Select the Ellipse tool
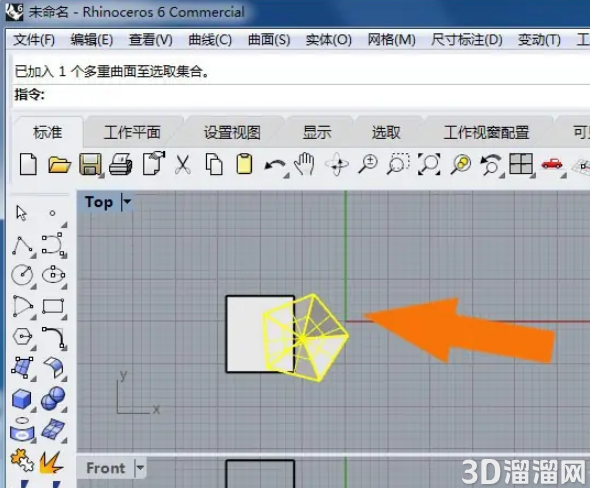This screenshot has width=590, height=488. (53, 274)
